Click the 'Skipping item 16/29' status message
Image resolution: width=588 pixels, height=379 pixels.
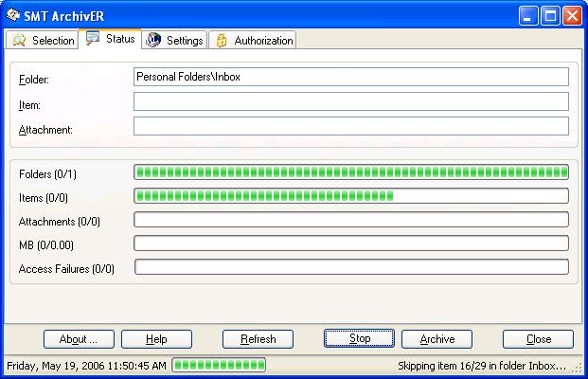[x=481, y=366]
